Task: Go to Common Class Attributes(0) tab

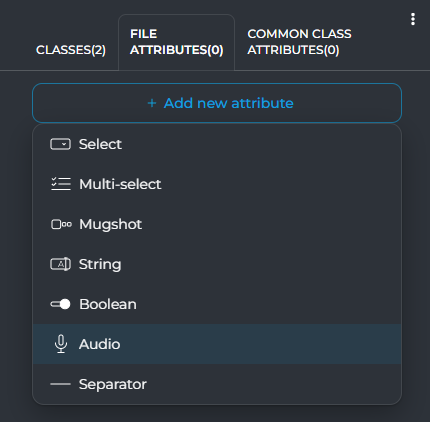Action: [x=299, y=42]
